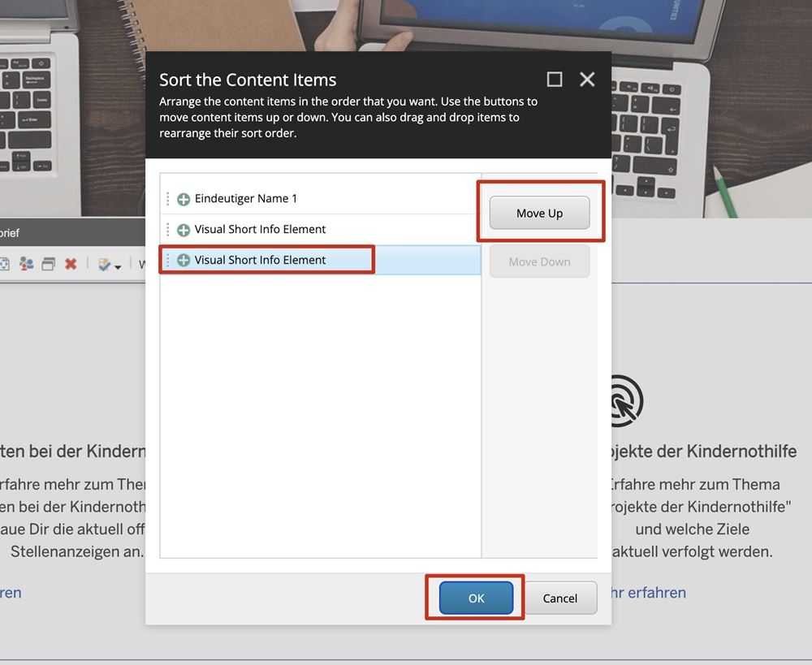Screen dimensions: 812x665
Task: Click the target icon above Projekte der Kindernothilfe
Action: tap(624, 400)
